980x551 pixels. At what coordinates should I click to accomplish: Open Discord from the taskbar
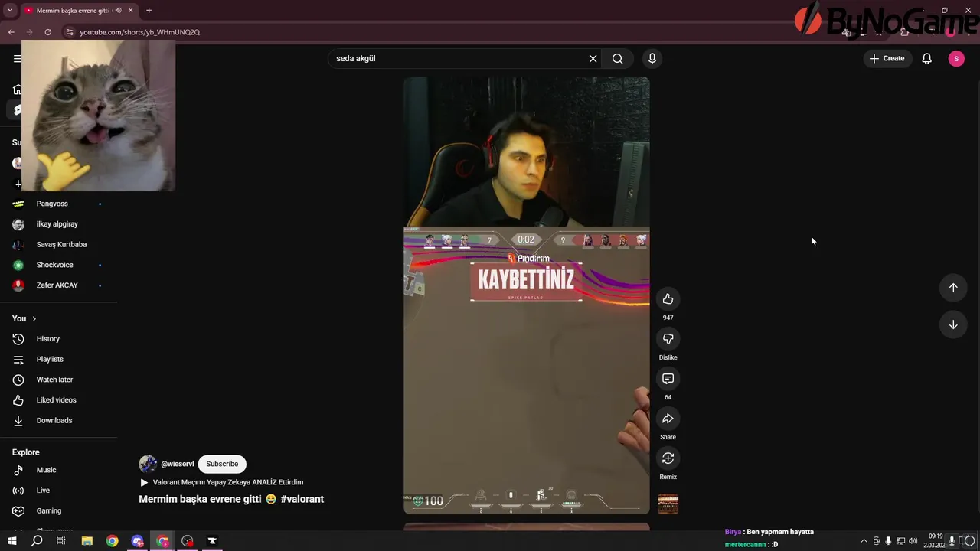(x=137, y=541)
